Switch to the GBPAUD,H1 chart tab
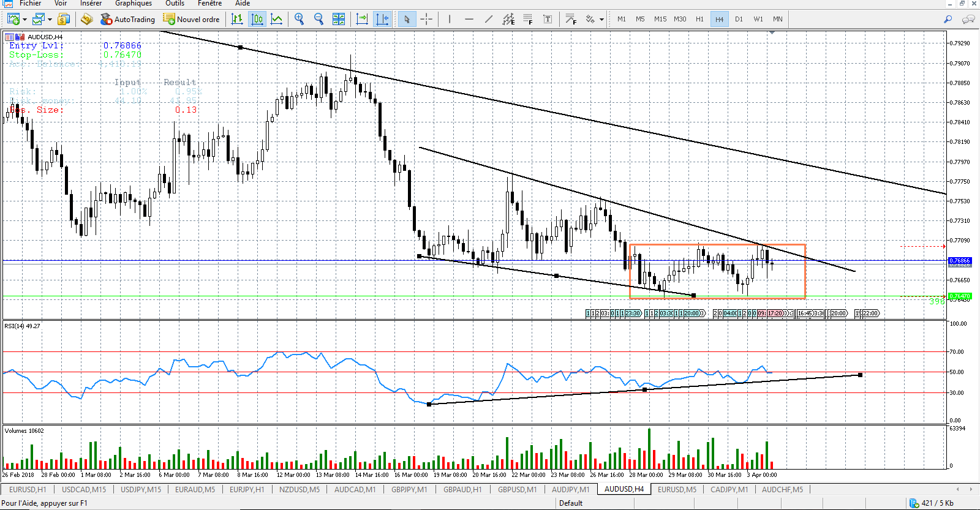The height and width of the screenshot is (510, 980). pyautogui.click(x=462, y=489)
